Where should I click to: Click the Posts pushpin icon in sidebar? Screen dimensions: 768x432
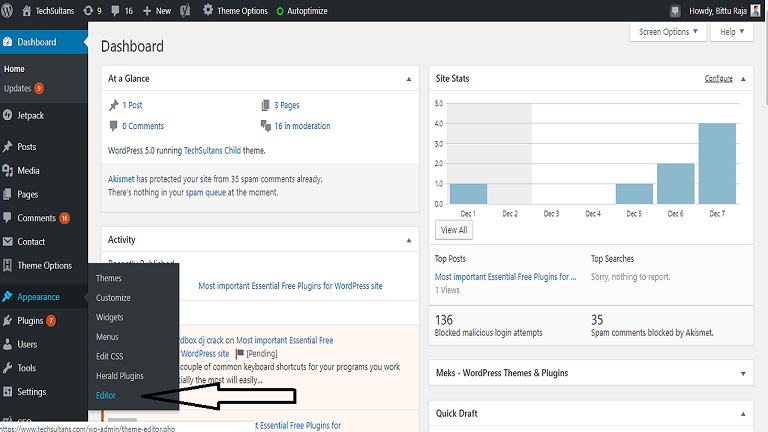point(7,146)
